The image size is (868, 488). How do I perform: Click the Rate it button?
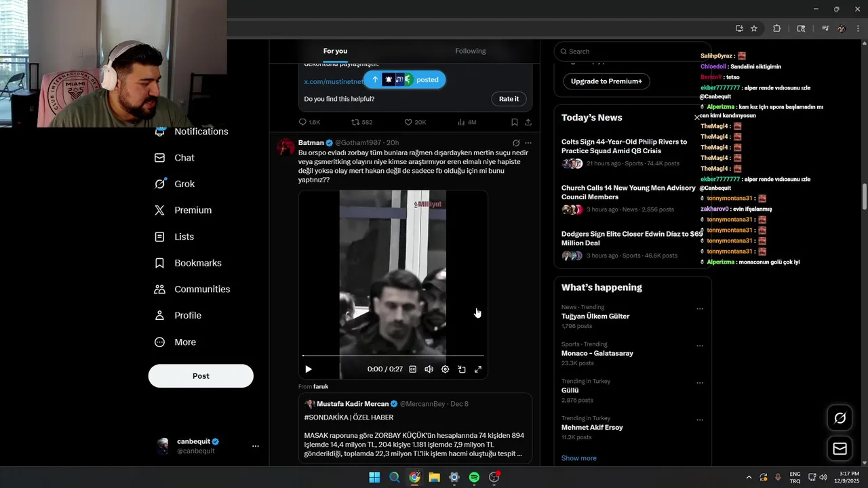click(509, 99)
